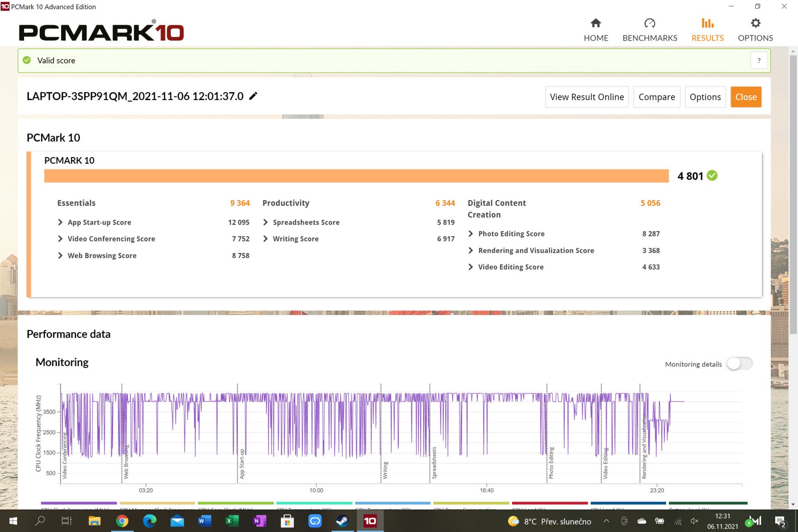
Task: Click the weather widget 8°C Přev. slunečno
Action: 549,521
